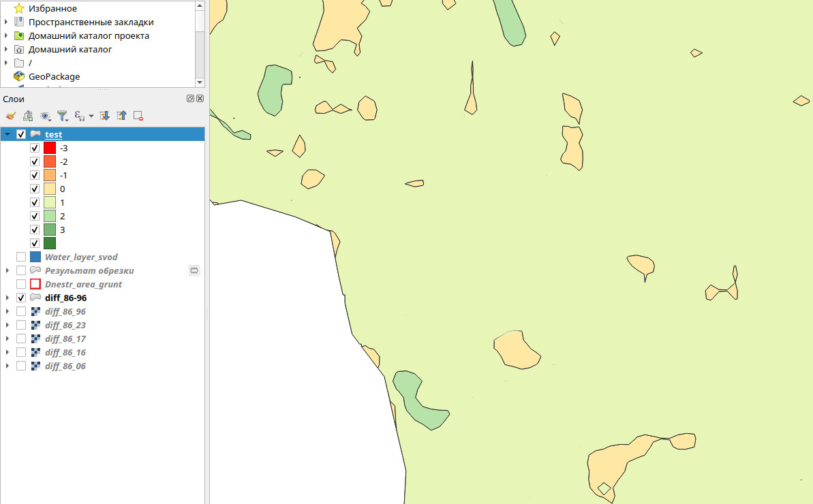This screenshot has width=813, height=504.
Task: Click the Add Group icon in Layers toolbar
Action: click(28, 116)
